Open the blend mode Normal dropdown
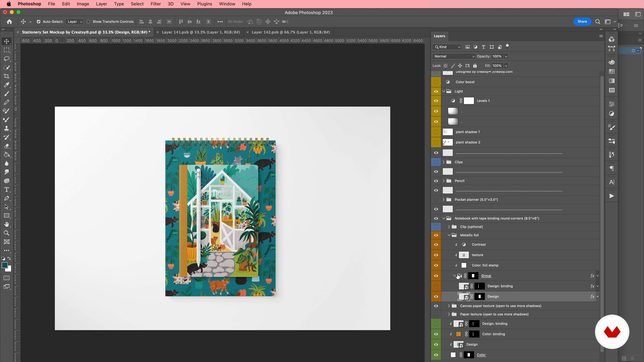Image resolution: width=644 pixels, height=362 pixels. click(454, 56)
